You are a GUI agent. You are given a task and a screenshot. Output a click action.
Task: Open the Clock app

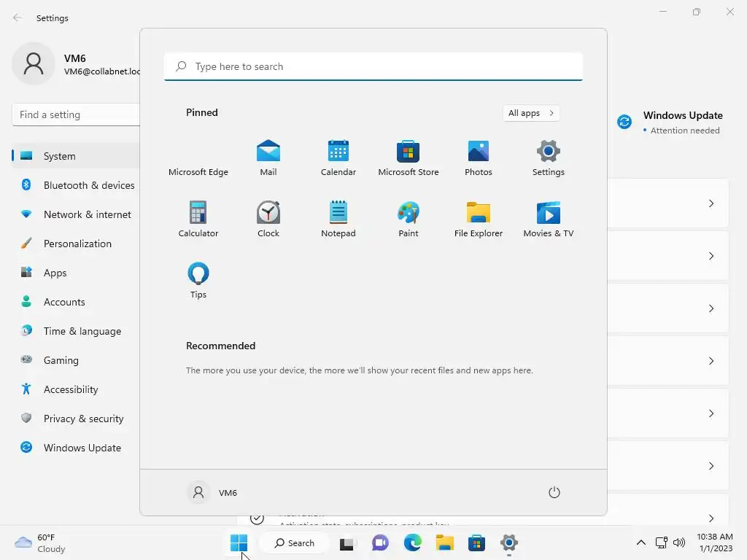point(268,219)
